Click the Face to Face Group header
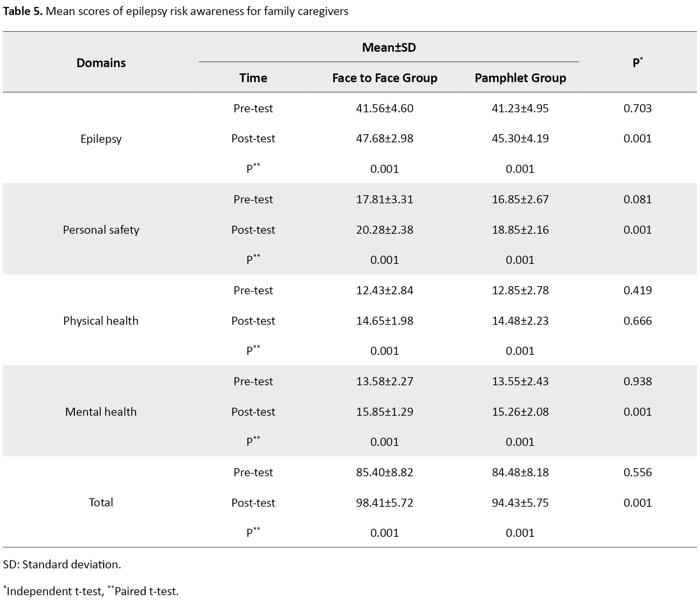700x608 pixels. tap(385, 78)
